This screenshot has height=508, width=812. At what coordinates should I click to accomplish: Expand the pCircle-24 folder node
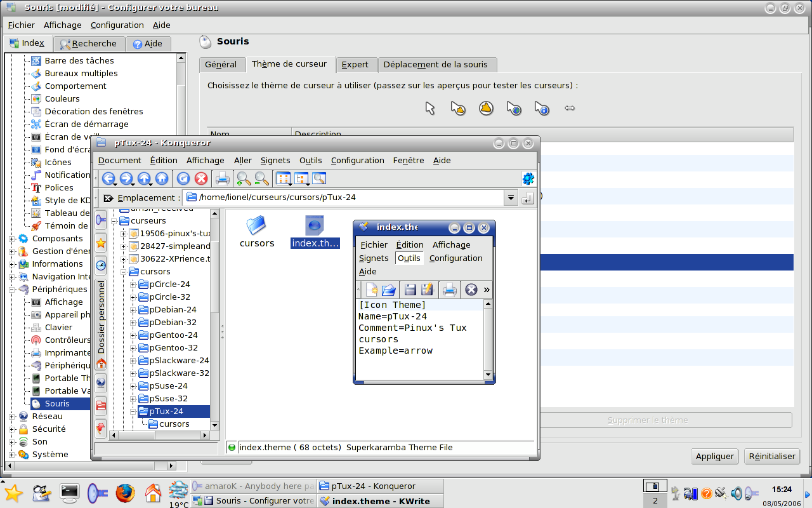tap(134, 284)
